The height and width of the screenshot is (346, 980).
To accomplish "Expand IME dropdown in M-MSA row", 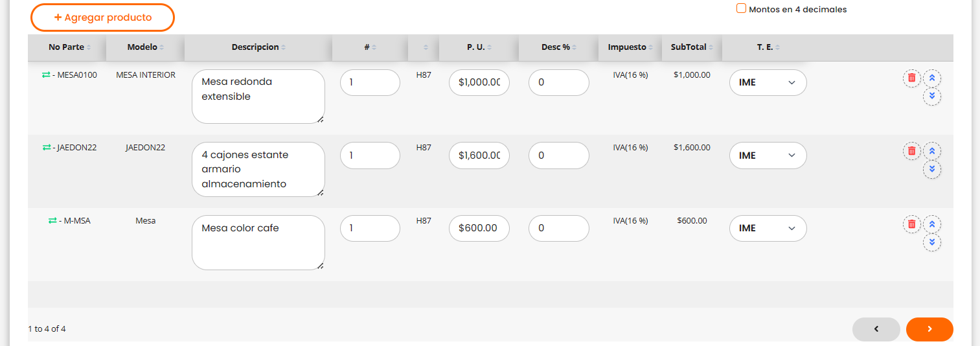I will [768, 228].
